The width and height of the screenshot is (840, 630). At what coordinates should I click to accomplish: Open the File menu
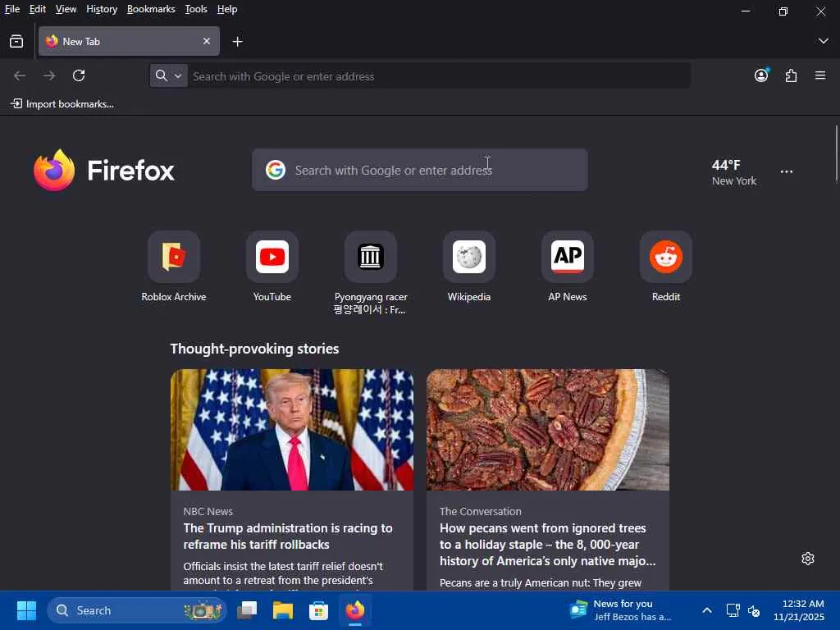point(12,9)
